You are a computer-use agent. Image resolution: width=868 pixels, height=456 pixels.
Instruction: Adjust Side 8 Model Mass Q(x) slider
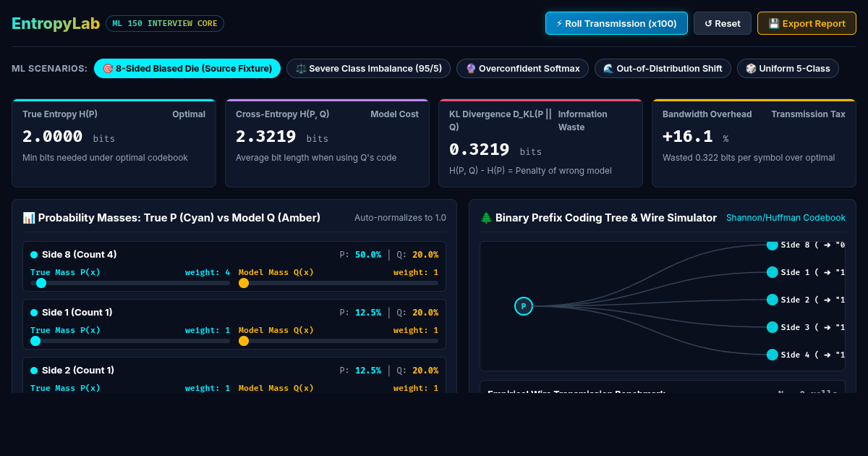[x=339, y=283]
